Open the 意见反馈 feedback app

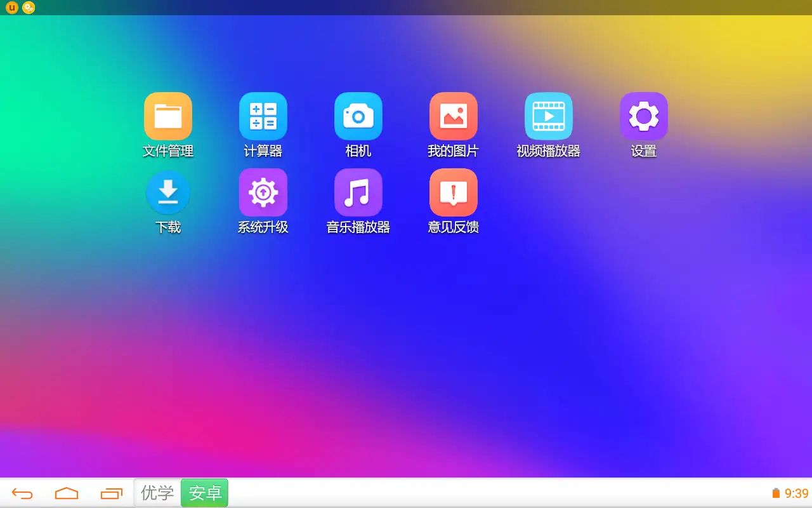click(x=454, y=192)
